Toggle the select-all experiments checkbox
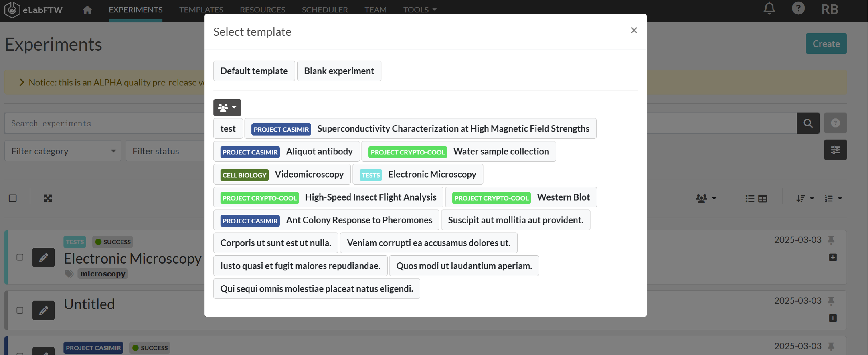Screen dimensions: 868x355 [x=13, y=198]
